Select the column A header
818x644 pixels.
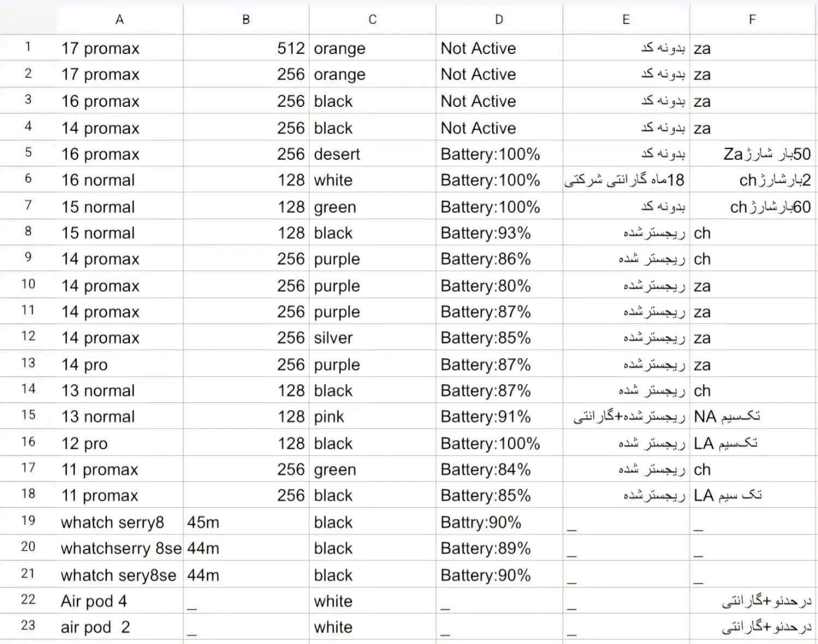pos(119,20)
